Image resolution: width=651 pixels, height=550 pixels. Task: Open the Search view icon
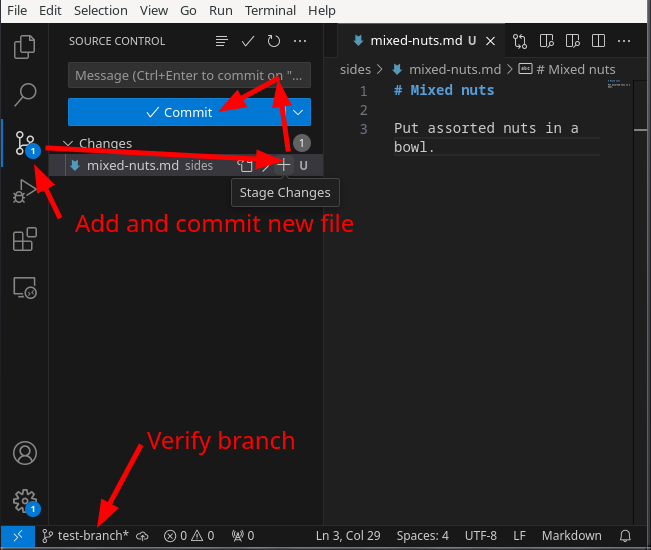click(24, 95)
